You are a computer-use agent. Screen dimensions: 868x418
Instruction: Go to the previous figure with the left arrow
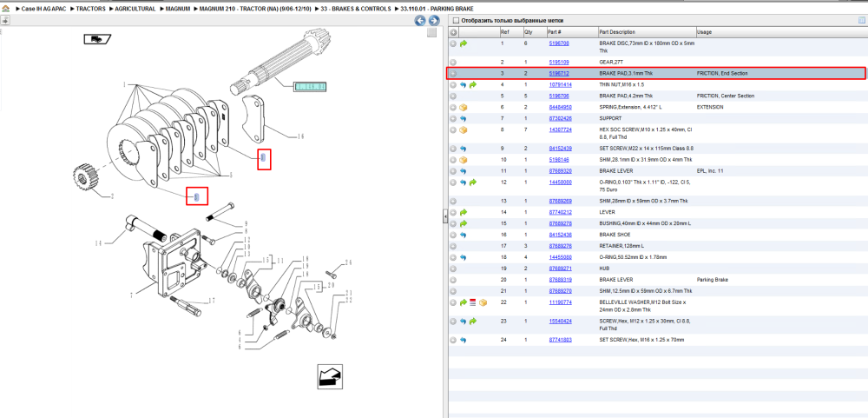[x=420, y=21]
